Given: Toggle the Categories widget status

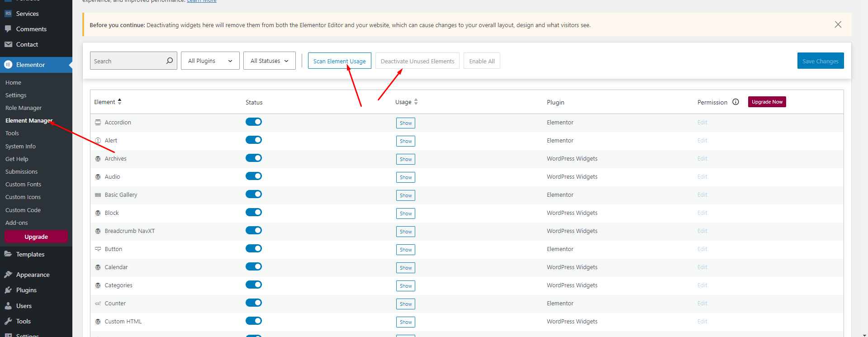Looking at the screenshot, I should 254,285.
